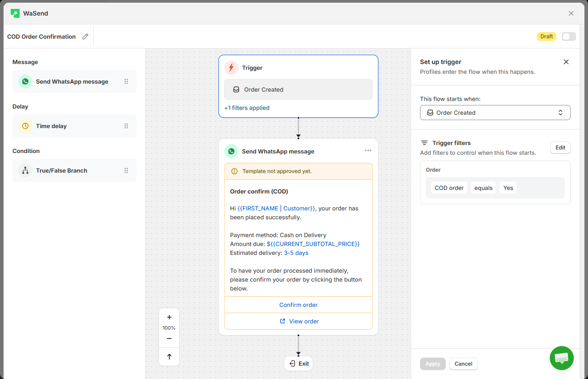The width and height of the screenshot is (588, 379).
Task: Edit flow name with pencil icon
Action: [x=85, y=36]
